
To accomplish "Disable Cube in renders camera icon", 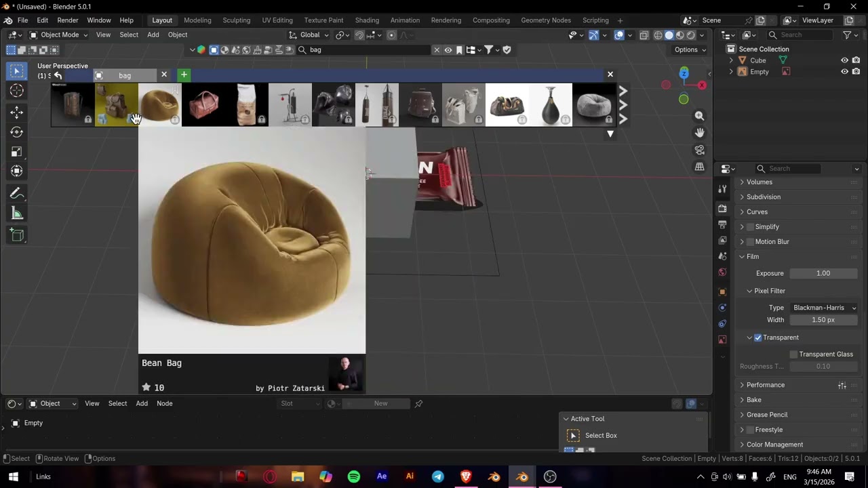I will pyautogui.click(x=856, y=60).
